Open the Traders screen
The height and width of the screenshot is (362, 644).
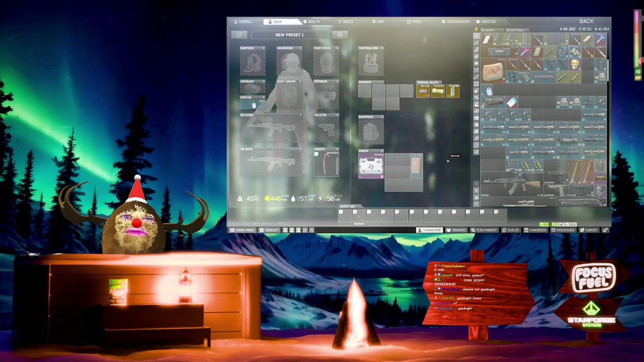tap(456, 230)
